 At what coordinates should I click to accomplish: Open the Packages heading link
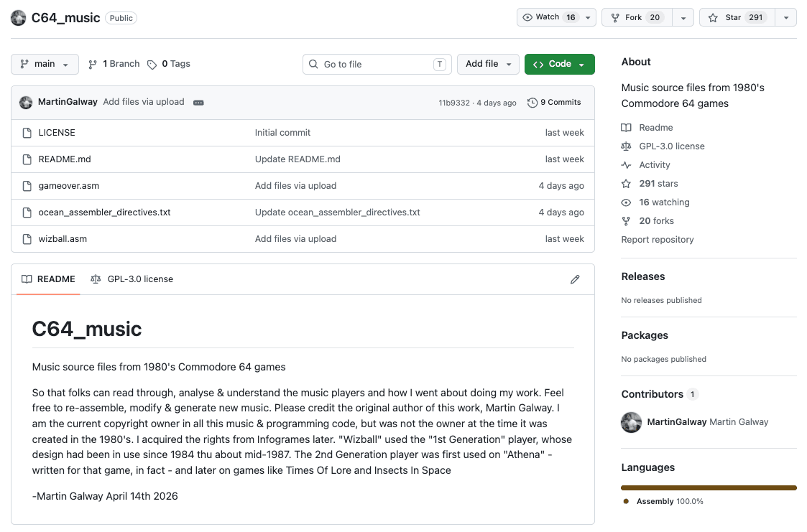pos(645,336)
